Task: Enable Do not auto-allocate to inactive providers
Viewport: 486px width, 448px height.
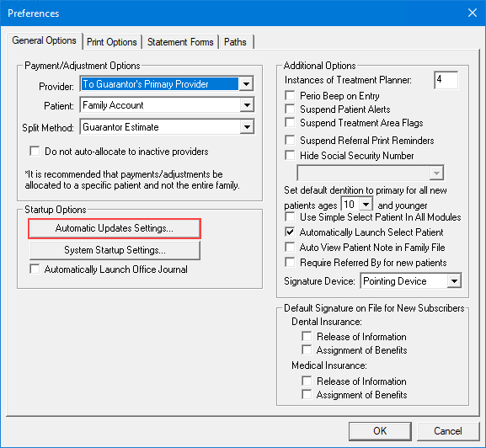Action: (35, 152)
